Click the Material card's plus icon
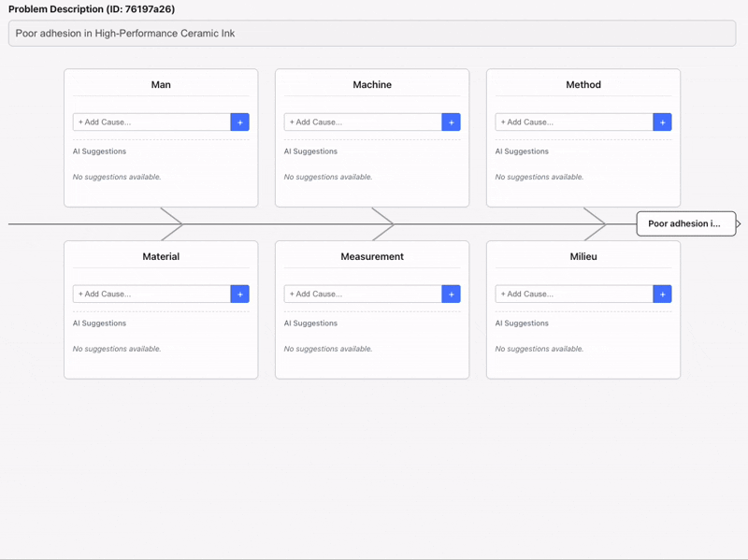The width and height of the screenshot is (748, 560). [x=239, y=294]
